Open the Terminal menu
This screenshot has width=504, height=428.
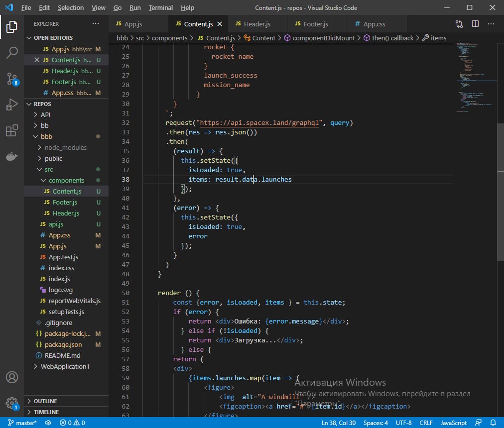click(160, 8)
